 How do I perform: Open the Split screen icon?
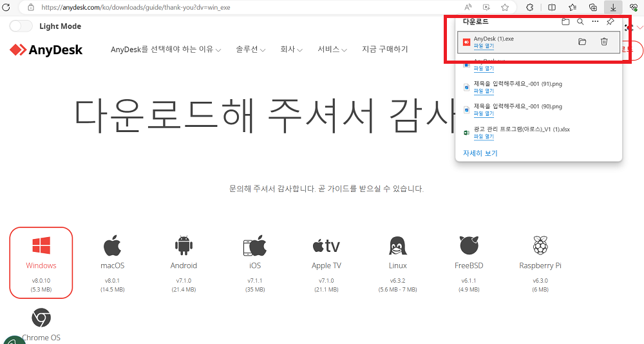pyautogui.click(x=552, y=7)
